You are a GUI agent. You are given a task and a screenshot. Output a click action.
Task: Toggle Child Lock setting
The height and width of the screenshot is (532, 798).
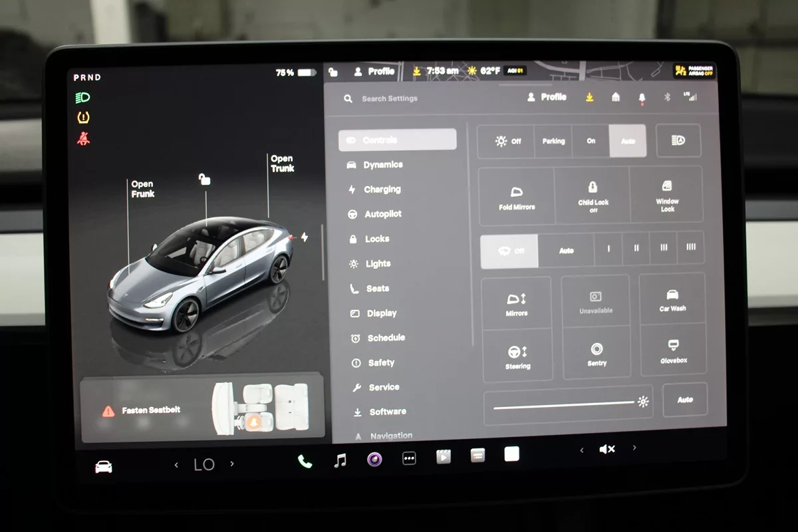pyautogui.click(x=593, y=196)
